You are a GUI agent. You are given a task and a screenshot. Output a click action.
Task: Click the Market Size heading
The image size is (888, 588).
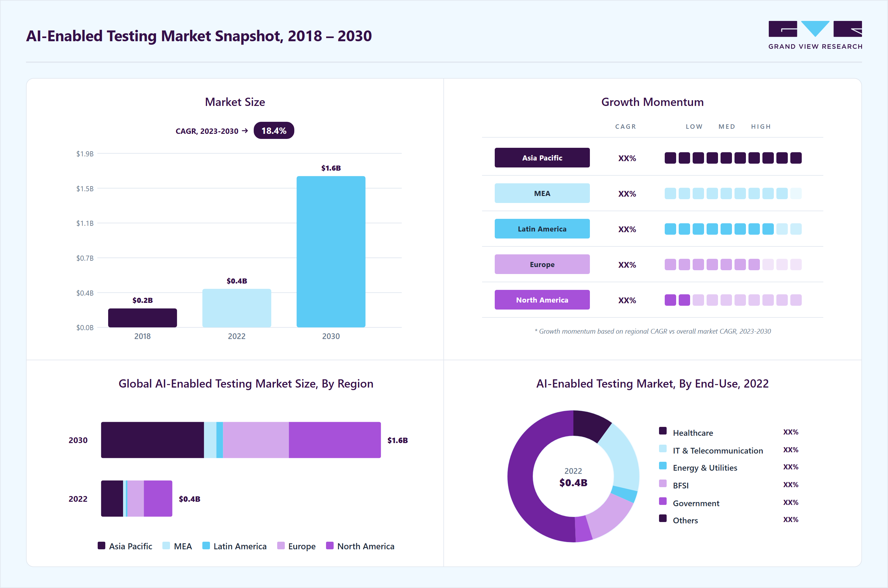point(235,102)
